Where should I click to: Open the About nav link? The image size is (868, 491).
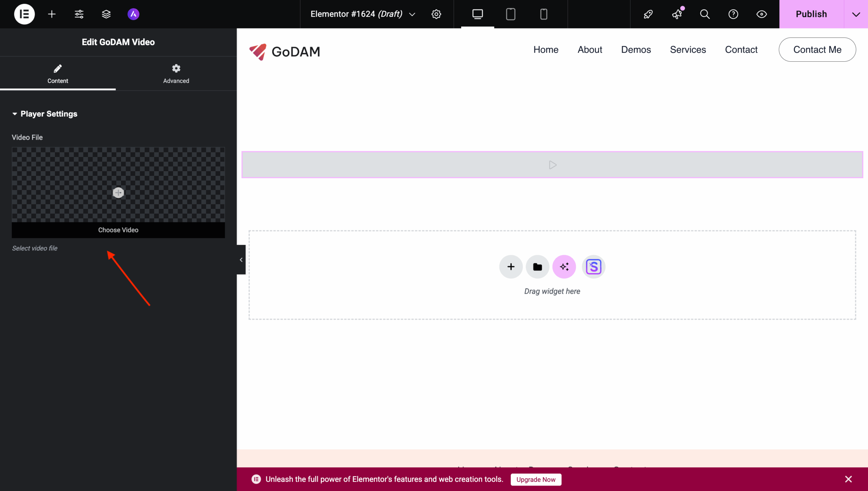pyautogui.click(x=590, y=50)
